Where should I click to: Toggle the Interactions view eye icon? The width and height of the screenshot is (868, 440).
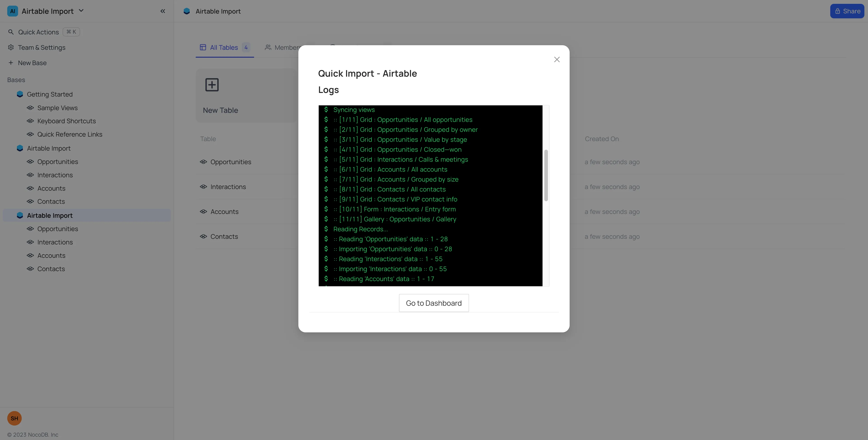30,175
